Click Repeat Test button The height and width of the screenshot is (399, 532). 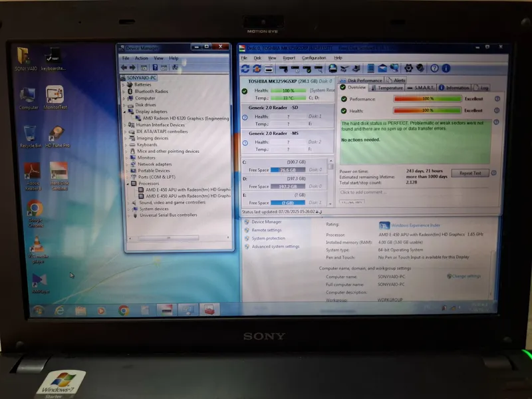pos(470,173)
